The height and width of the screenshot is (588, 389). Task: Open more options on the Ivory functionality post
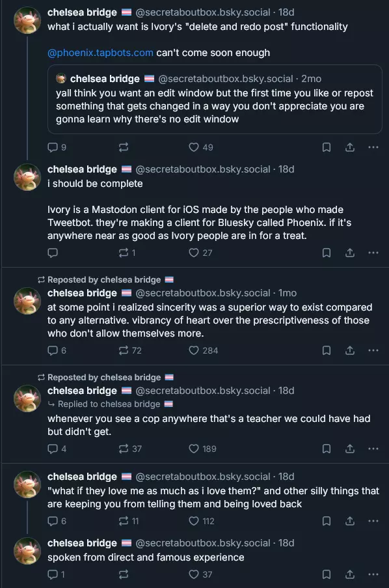pos(373,147)
